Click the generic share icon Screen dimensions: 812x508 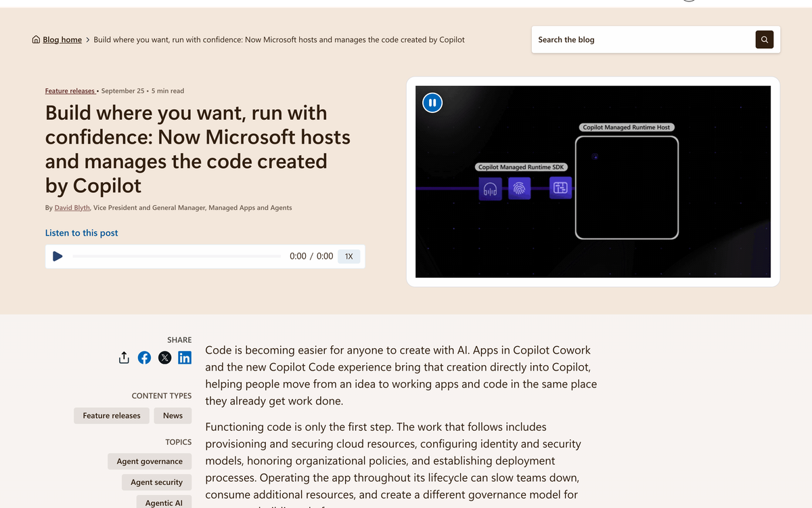[x=124, y=358]
